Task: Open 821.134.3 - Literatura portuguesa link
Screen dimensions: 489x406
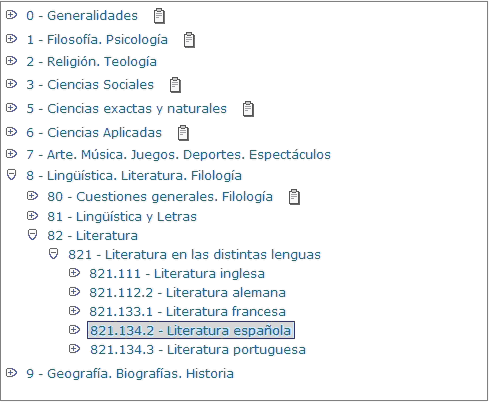Action: (198, 350)
